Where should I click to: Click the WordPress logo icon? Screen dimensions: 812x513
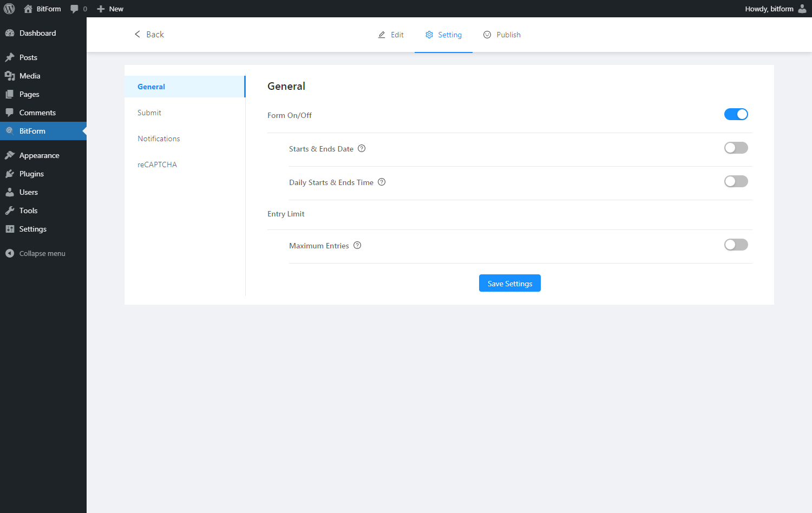tap(9, 9)
